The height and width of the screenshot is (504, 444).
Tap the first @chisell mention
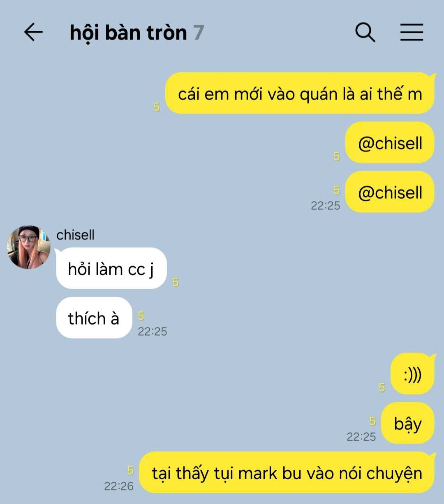390,143
